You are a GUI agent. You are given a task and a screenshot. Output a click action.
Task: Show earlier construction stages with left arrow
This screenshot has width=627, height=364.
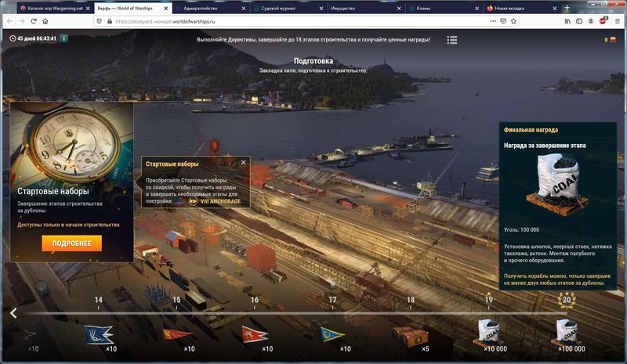click(13, 313)
